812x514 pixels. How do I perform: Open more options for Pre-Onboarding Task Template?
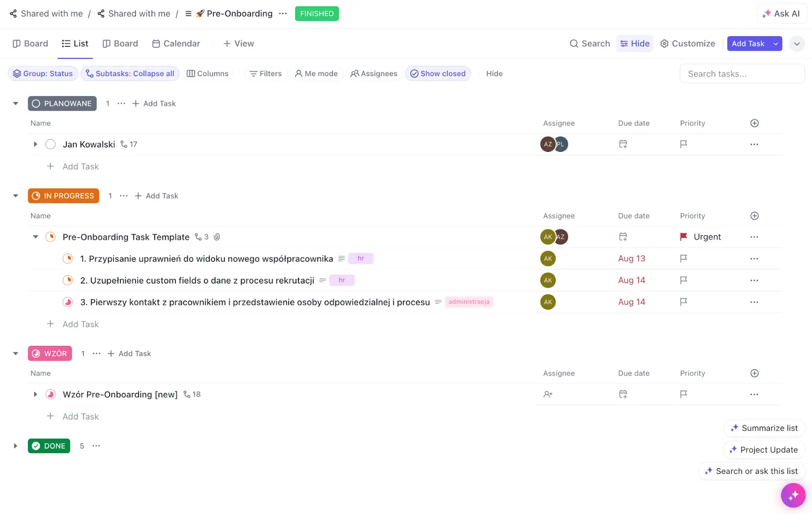754,237
